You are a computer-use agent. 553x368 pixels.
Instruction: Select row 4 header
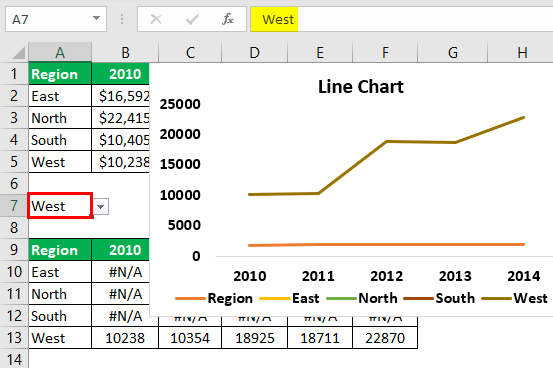(14, 140)
